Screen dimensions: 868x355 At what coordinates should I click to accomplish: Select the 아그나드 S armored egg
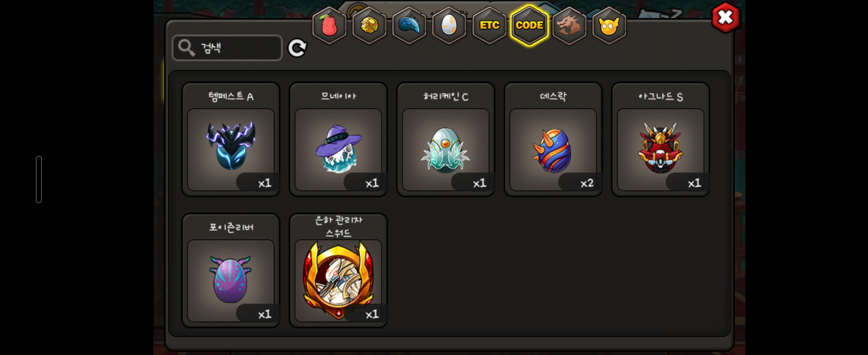(x=661, y=139)
